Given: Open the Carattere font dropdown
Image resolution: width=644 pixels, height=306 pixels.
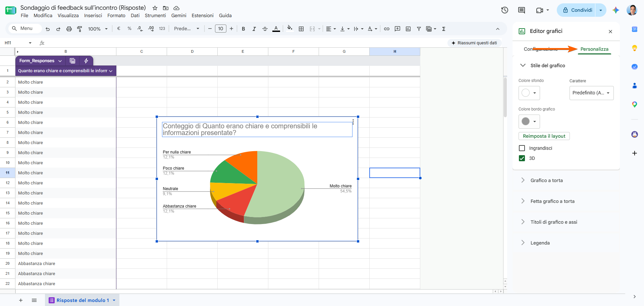Looking at the screenshot, I should pyautogui.click(x=591, y=93).
